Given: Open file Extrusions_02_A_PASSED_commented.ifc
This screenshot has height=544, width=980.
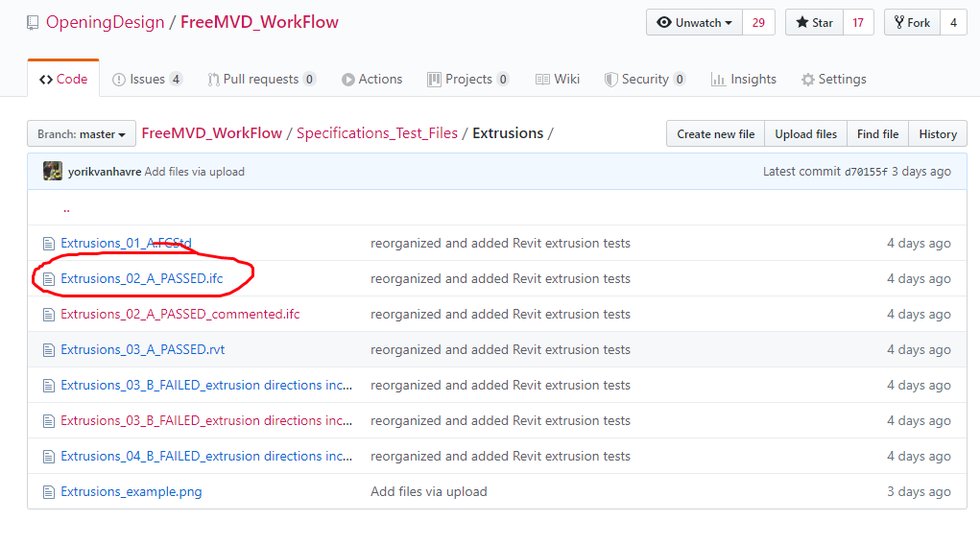Looking at the screenshot, I should (180, 314).
